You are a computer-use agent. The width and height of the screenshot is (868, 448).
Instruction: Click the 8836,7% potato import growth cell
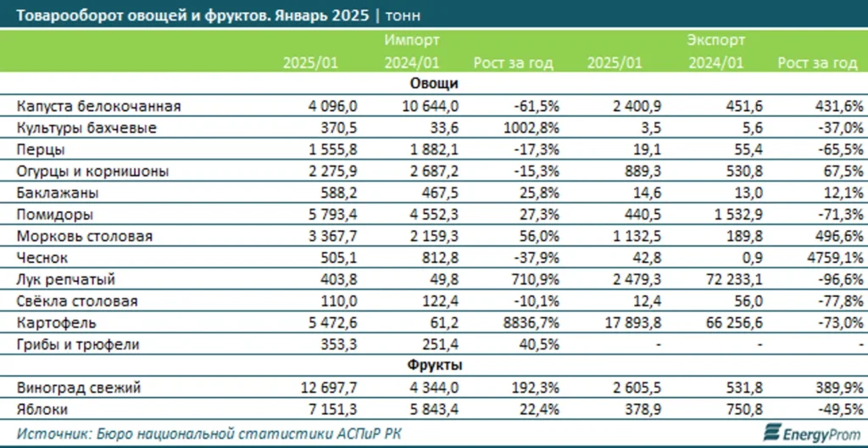pyautogui.click(x=524, y=323)
